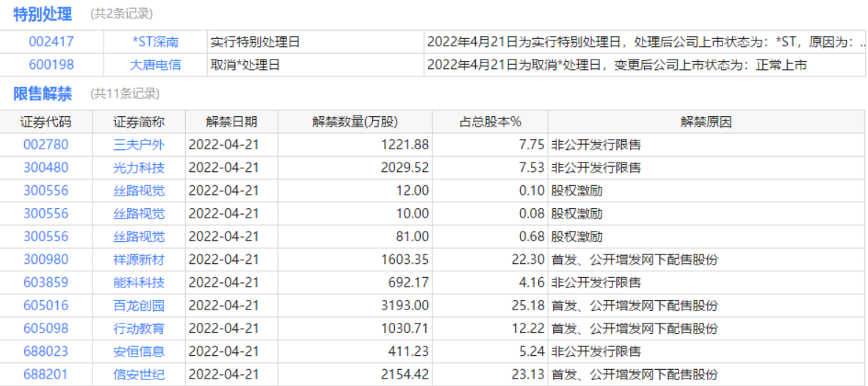
Task: Open 丝路视觉 link in the 10.00 row
Action: [x=139, y=213]
